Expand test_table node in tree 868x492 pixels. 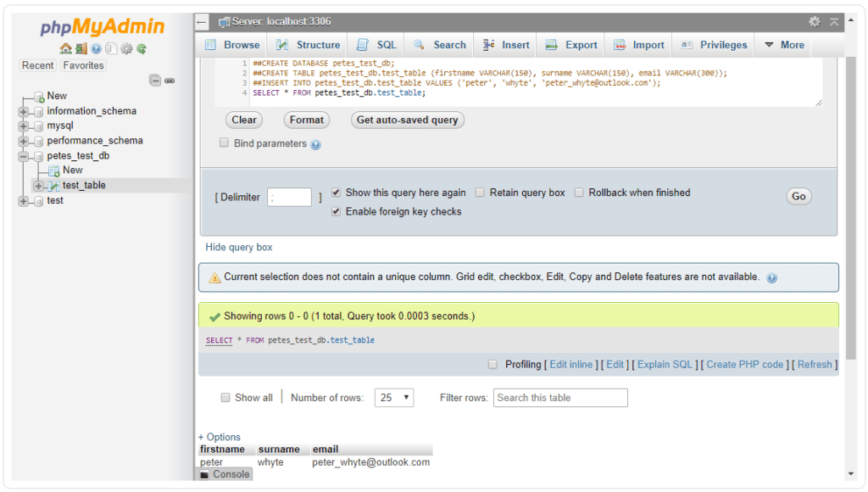(x=38, y=186)
